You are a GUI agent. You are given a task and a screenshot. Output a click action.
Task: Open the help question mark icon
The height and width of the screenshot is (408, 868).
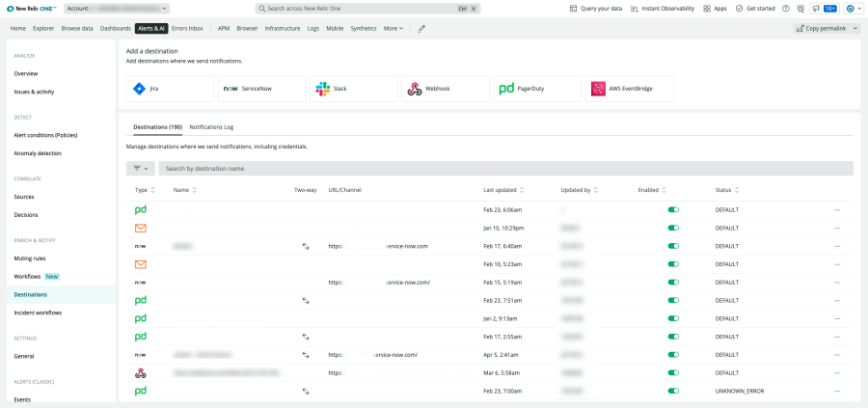(786, 8)
